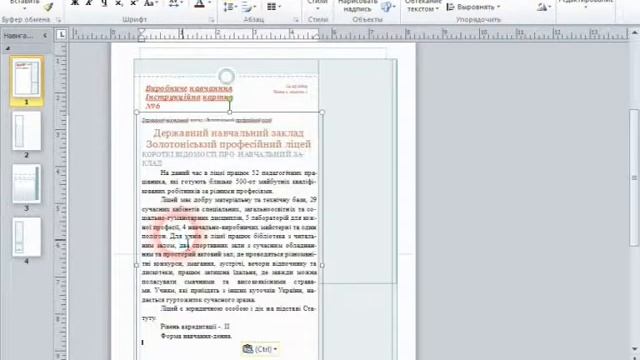The height and width of the screenshot is (360, 640).
Task: Open the Шрифт dialog launcher
Action: pyautogui.click(x=211, y=20)
